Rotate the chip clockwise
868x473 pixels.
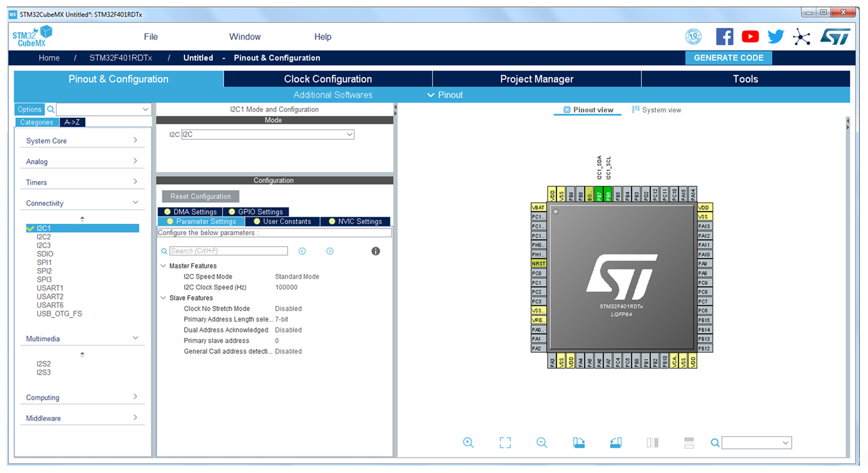point(579,442)
